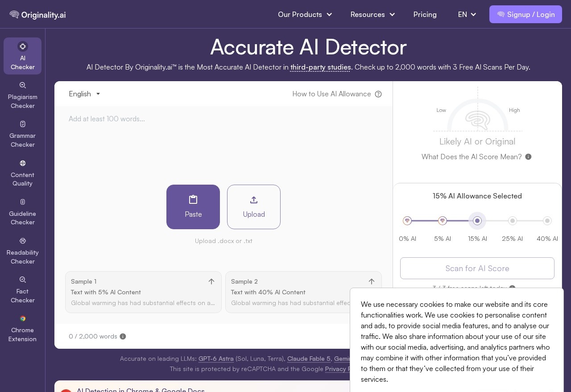Image resolution: width=571 pixels, height=392 pixels.
Task: Open the GPT-6 Astra link
Action: pos(216,359)
